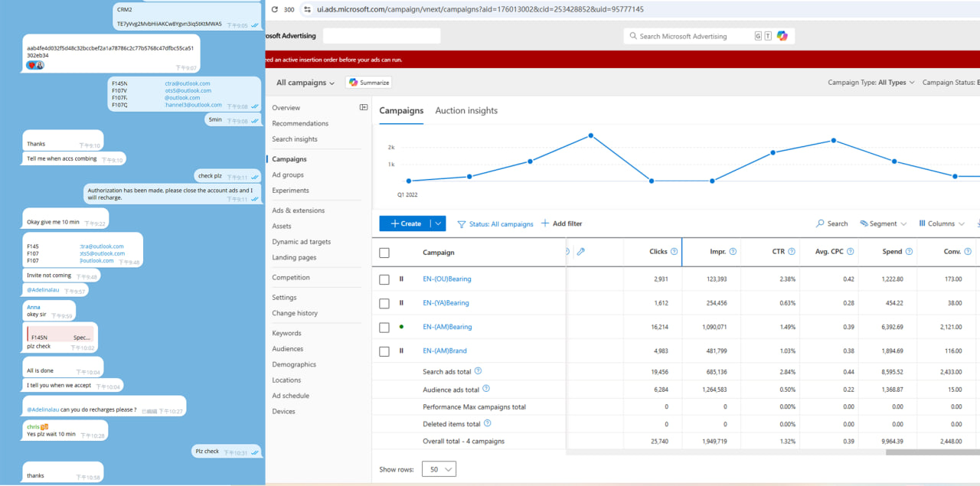Toggle the select-all campaigns checkbox

coord(384,253)
